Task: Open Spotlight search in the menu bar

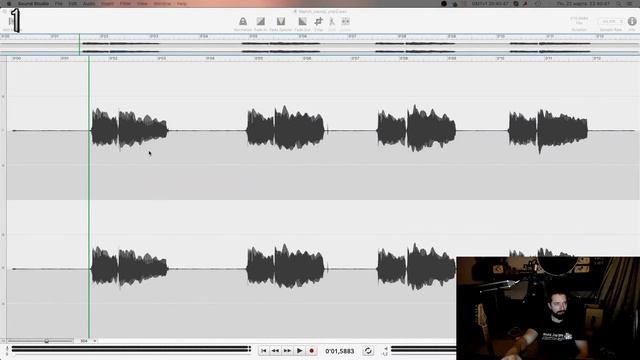Action: tap(619, 3)
